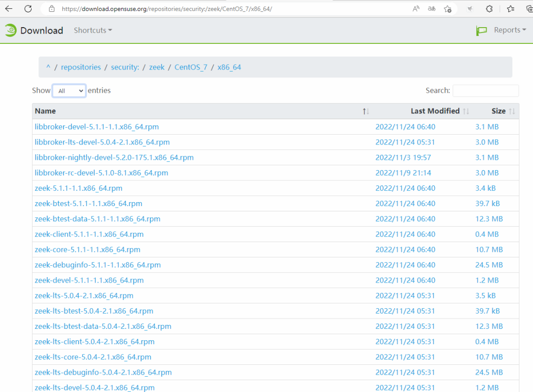
Task: Sort by Size column arrows
Action: tap(512, 111)
